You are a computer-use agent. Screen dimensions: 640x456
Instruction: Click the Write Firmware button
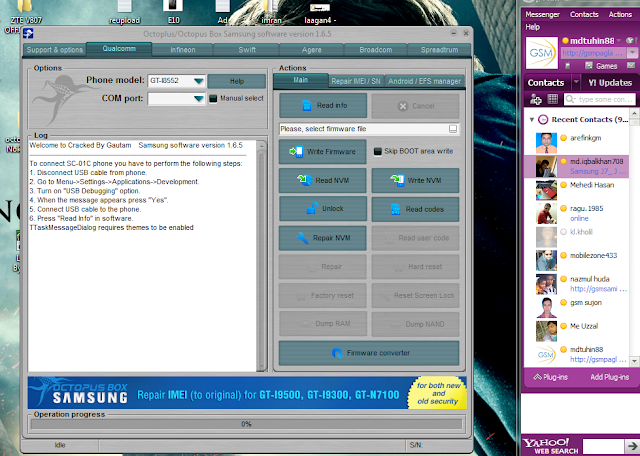coord(323,151)
